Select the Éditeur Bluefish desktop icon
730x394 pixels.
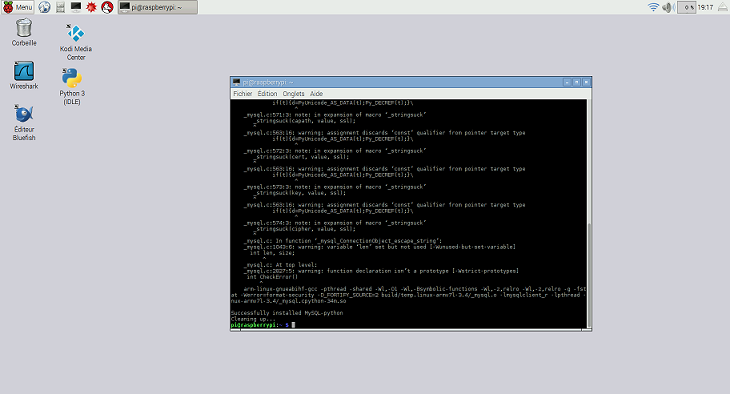click(x=24, y=122)
